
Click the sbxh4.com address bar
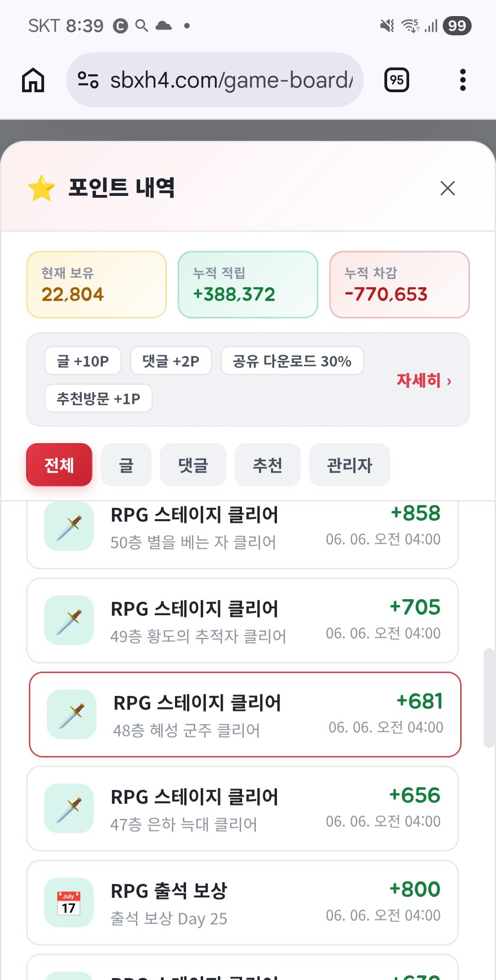215,80
